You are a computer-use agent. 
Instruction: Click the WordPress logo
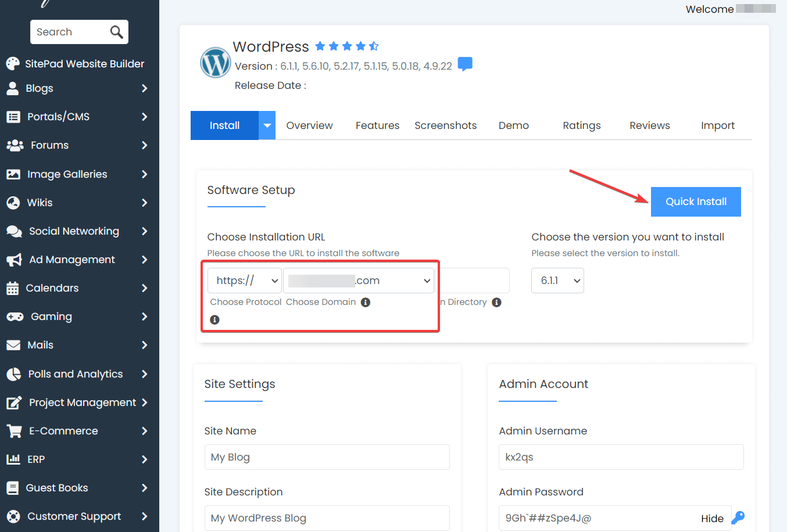[215, 62]
